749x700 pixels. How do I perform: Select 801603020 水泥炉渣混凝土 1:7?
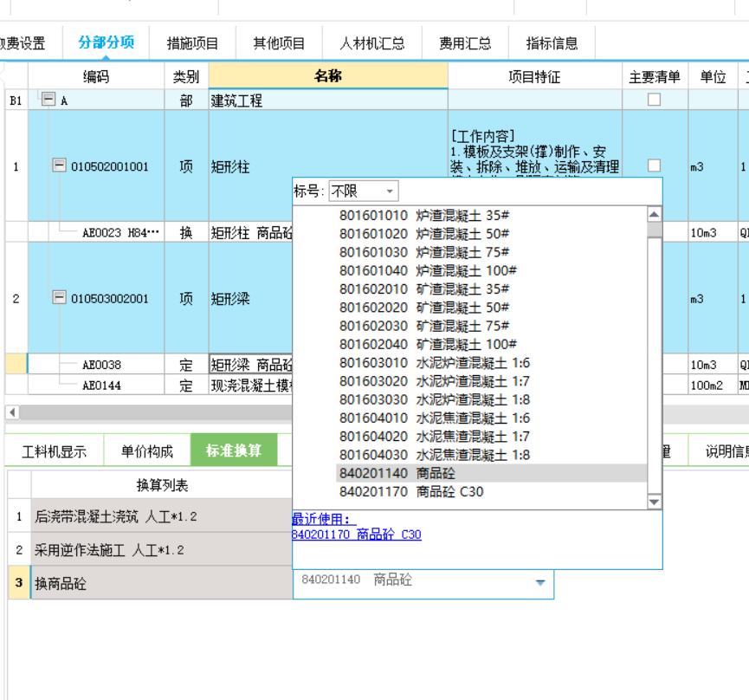pyautogui.click(x=491, y=381)
